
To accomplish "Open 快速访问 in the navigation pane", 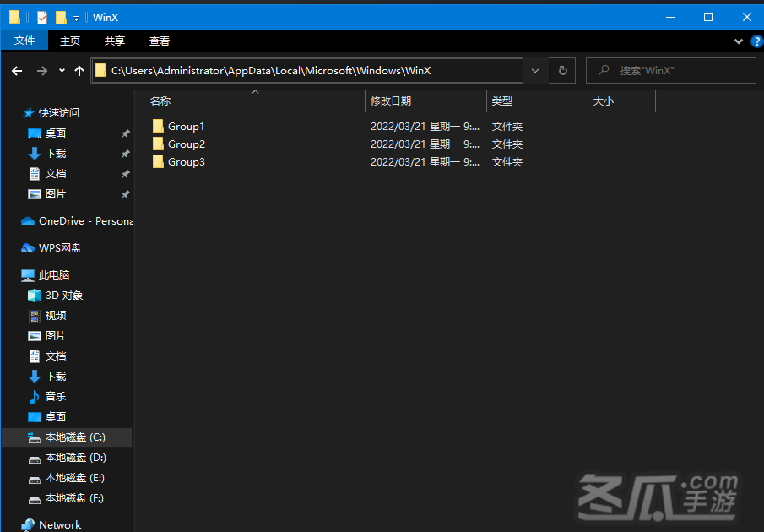I will (x=59, y=113).
